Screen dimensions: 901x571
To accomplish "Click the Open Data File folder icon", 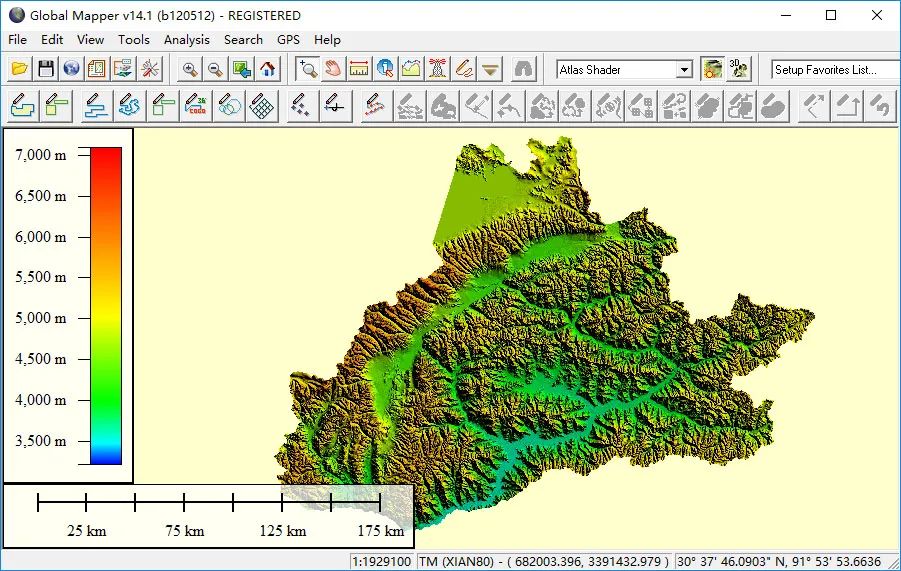I will [20, 70].
